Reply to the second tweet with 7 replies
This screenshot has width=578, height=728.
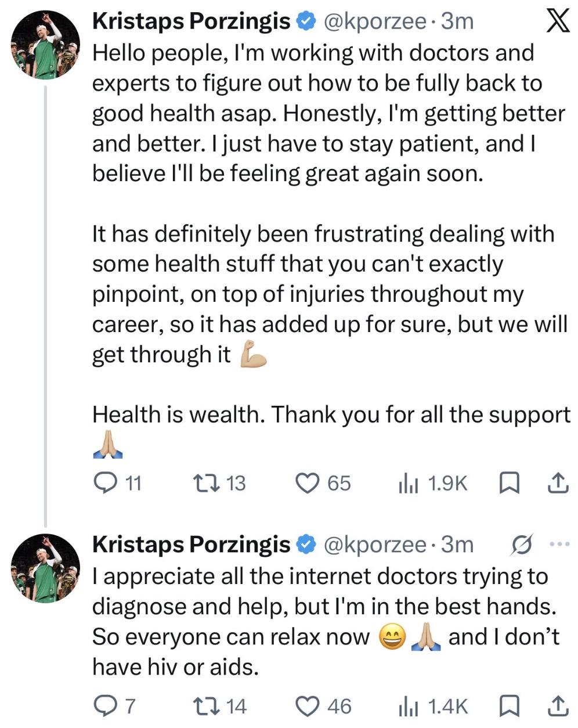click(106, 705)
